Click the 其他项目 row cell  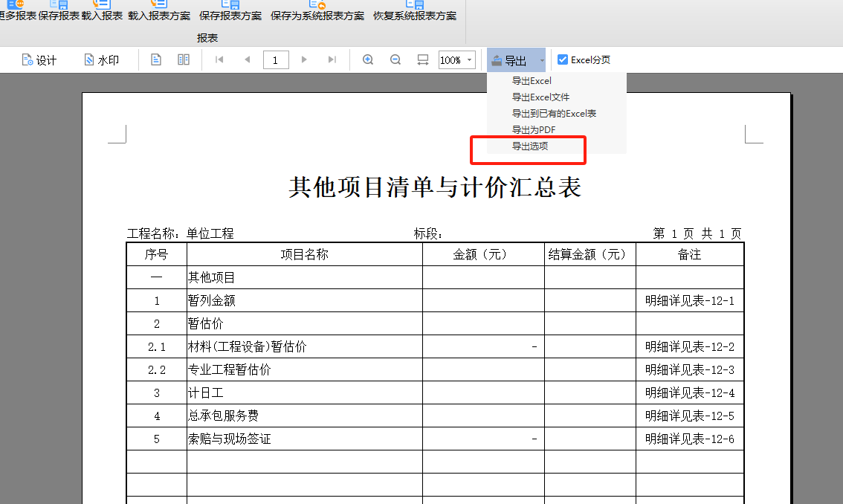pyautogui.click(x=304, y=277)
